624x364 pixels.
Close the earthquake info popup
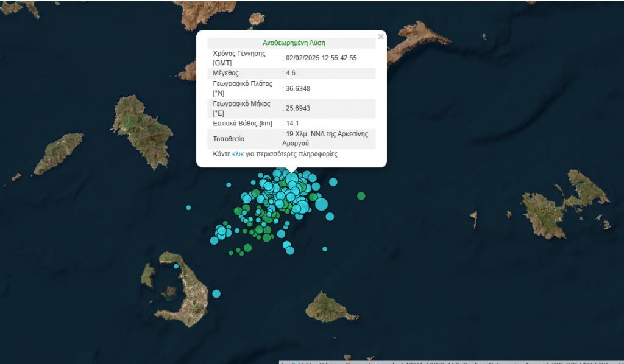tap(381, 37)
